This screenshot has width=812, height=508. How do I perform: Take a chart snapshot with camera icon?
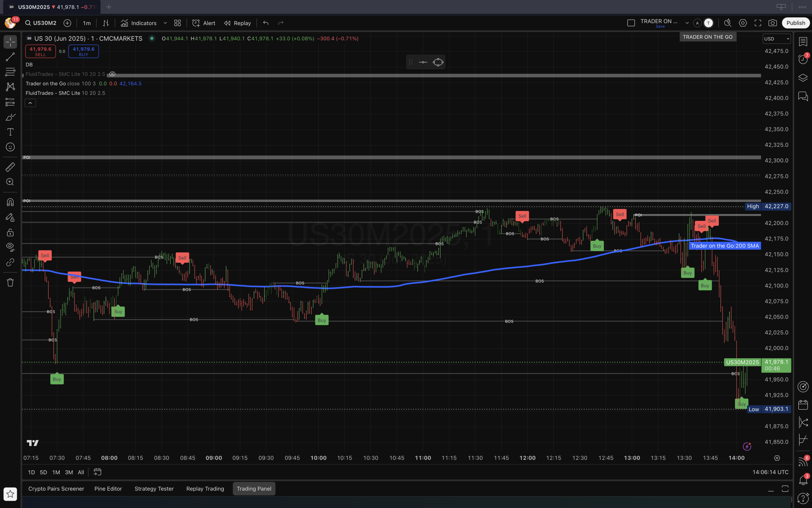[x=773, y=23]
